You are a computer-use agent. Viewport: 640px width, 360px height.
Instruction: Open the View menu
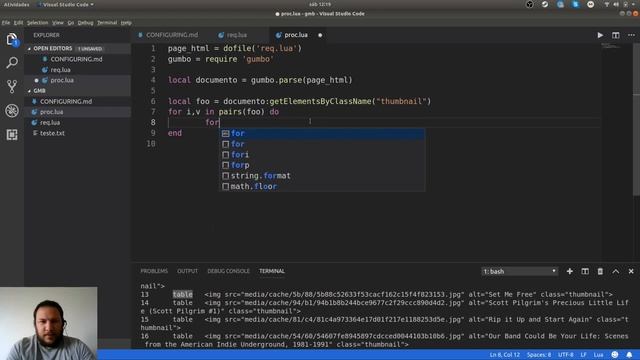58,23
